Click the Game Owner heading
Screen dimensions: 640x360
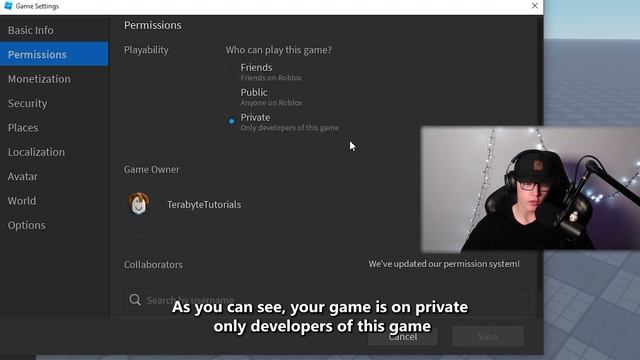pos(151,169)
